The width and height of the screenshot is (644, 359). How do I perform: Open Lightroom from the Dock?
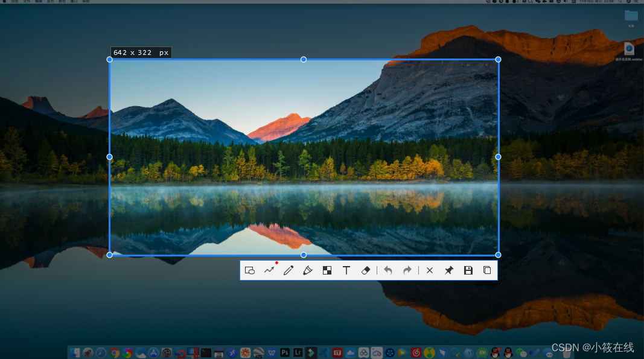pyautogui.click(x=298, y=352)
